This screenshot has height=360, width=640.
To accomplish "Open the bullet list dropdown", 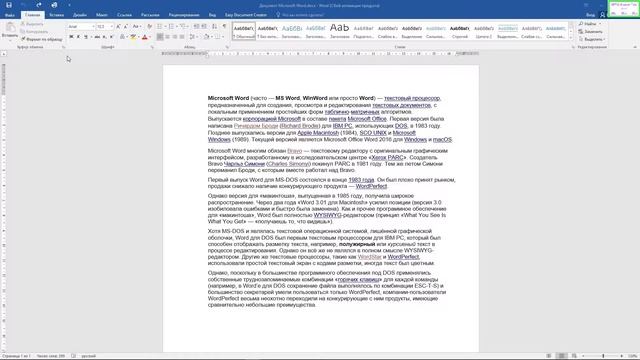I will coord(166,27).
